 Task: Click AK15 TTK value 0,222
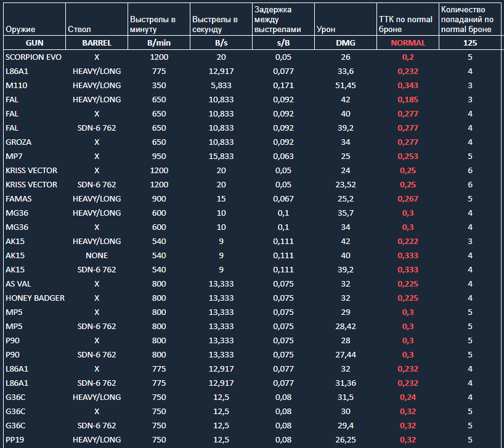[x=408, y=242]
